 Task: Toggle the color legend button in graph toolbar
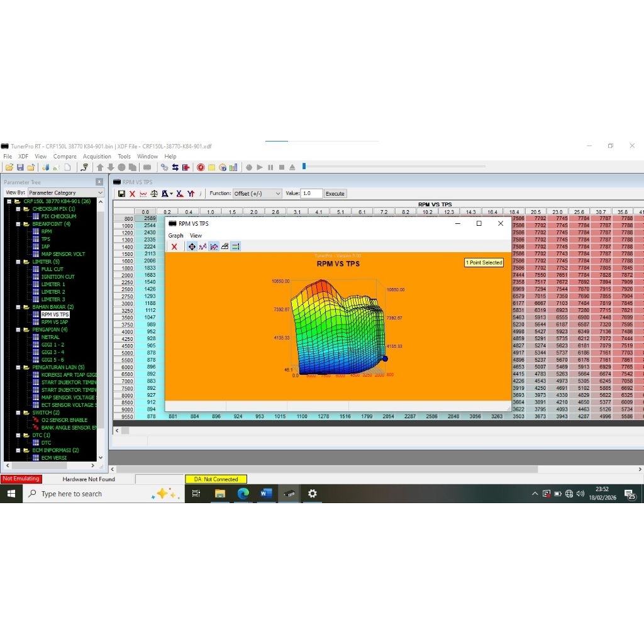[235, 247]
